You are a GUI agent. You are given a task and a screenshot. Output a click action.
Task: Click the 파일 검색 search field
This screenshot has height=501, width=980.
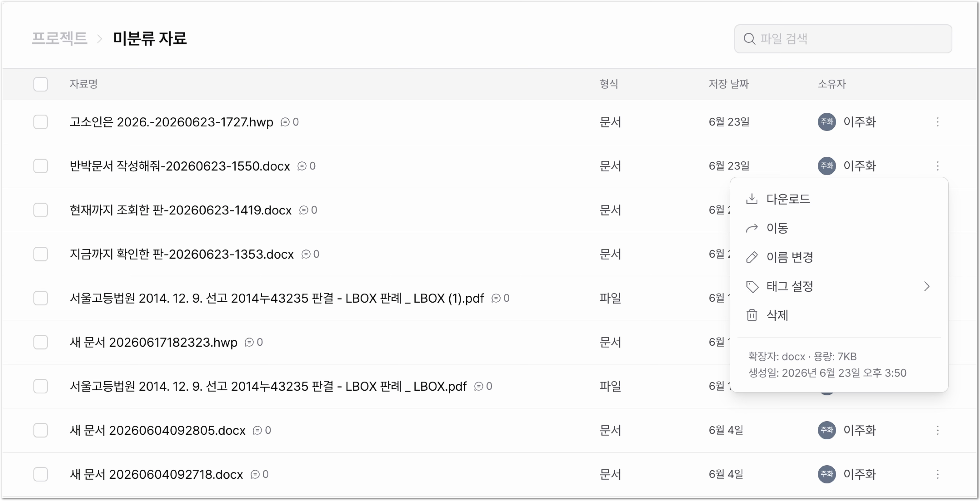843,39
